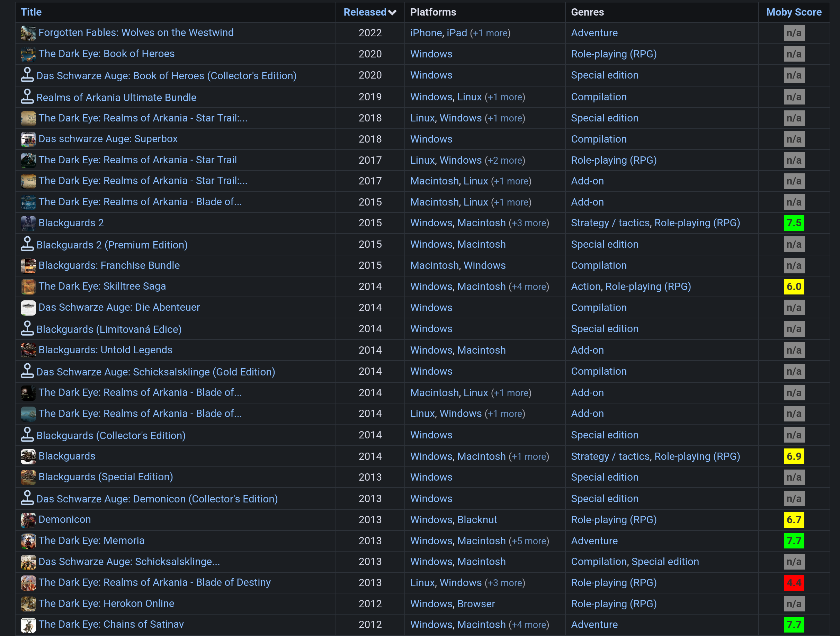
Task: Open Blackguards: Untold Legends title link
Action: 106,350
